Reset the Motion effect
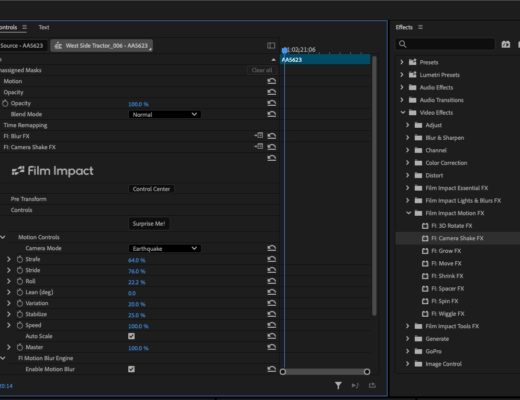520x400 pixels. pos(272,81)
